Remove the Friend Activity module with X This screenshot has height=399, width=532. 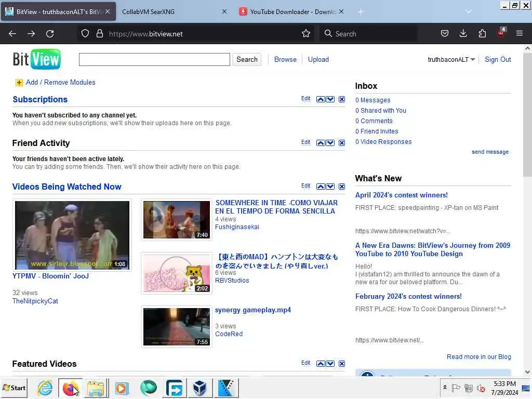pyautogui.click(x=342, y=143)
